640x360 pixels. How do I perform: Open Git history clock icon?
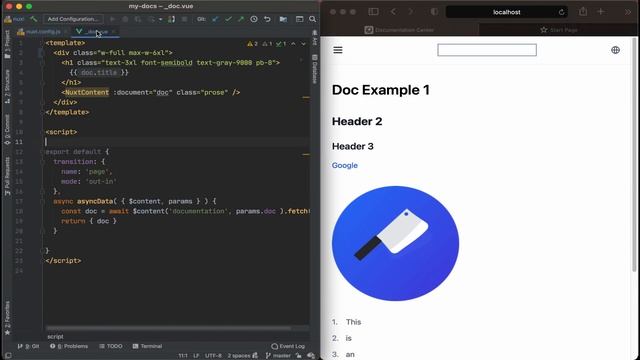tap(254, 19)
